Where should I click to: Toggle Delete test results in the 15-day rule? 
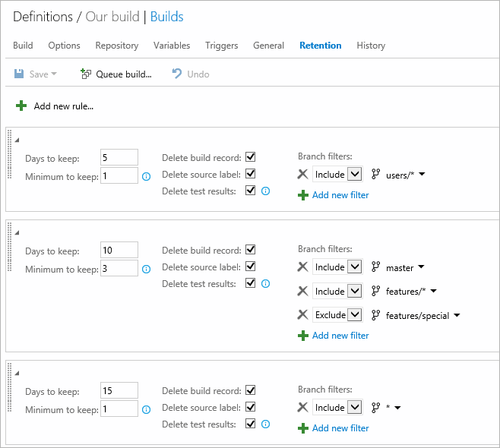tap(250, 424)
